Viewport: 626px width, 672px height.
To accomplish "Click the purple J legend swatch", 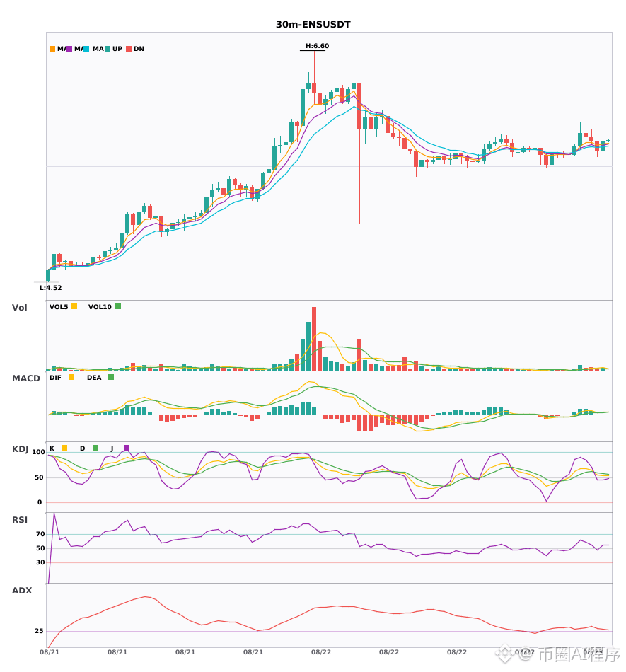I will tap(127, 448).
